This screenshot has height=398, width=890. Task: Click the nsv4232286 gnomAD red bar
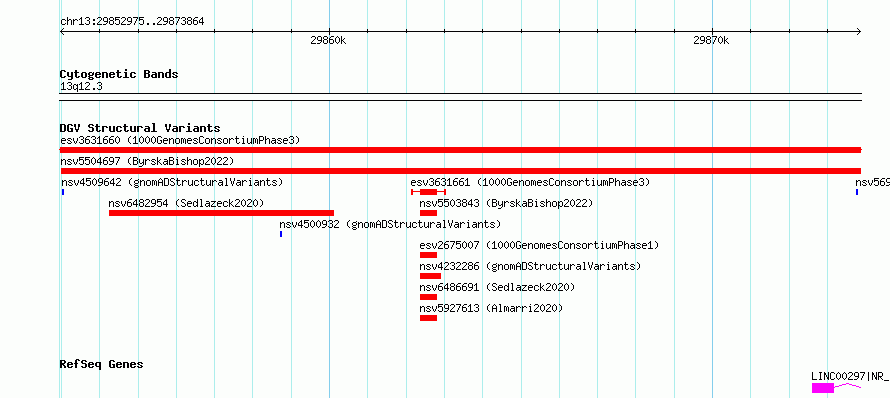430,276
